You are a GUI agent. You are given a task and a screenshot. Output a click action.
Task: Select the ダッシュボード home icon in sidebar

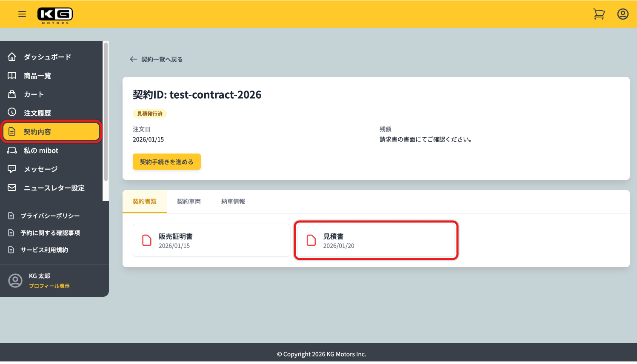click(x=12, y=57)
